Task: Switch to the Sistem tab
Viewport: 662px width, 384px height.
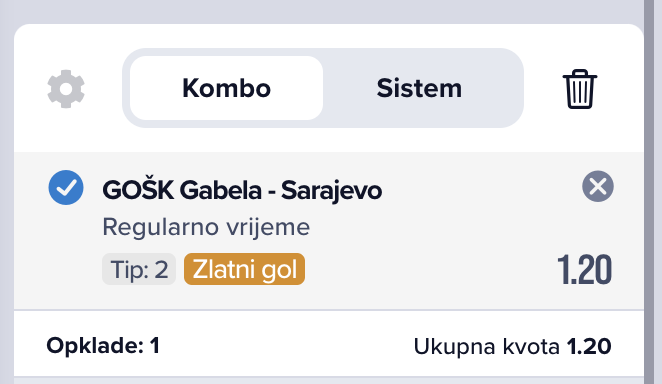Action: click(419, 88)
